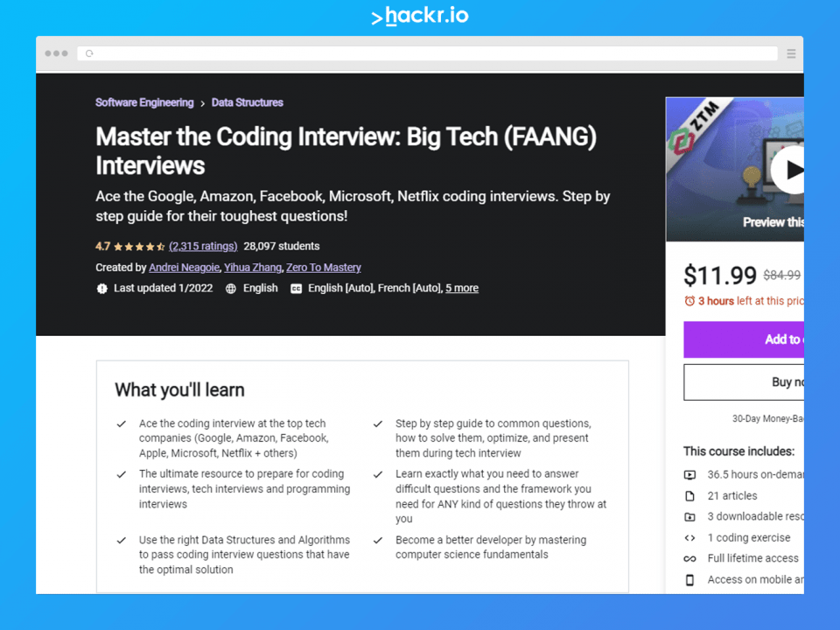
Task: Click the '28,097 students' text
Action: pyautogui.click(x=281, y=246)
